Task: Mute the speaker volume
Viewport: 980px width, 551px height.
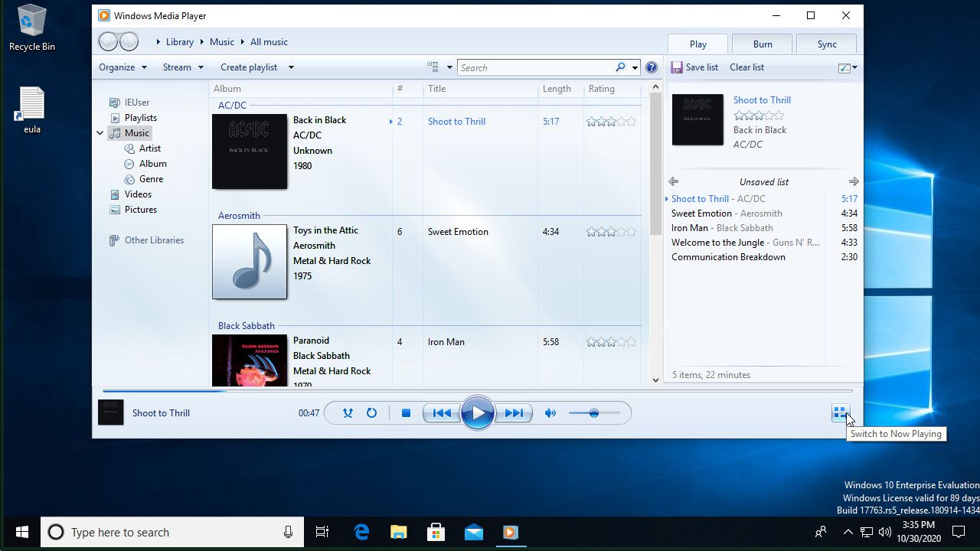Action: 550,413
